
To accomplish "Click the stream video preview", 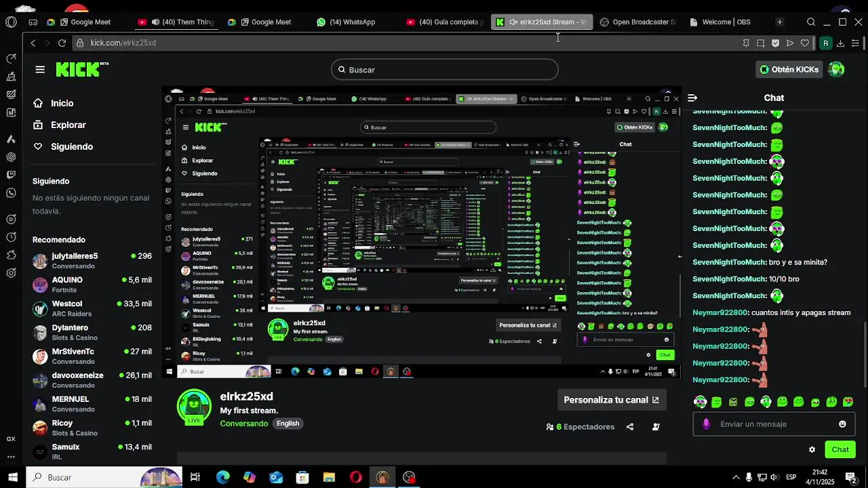I will (x=421, y=232).
